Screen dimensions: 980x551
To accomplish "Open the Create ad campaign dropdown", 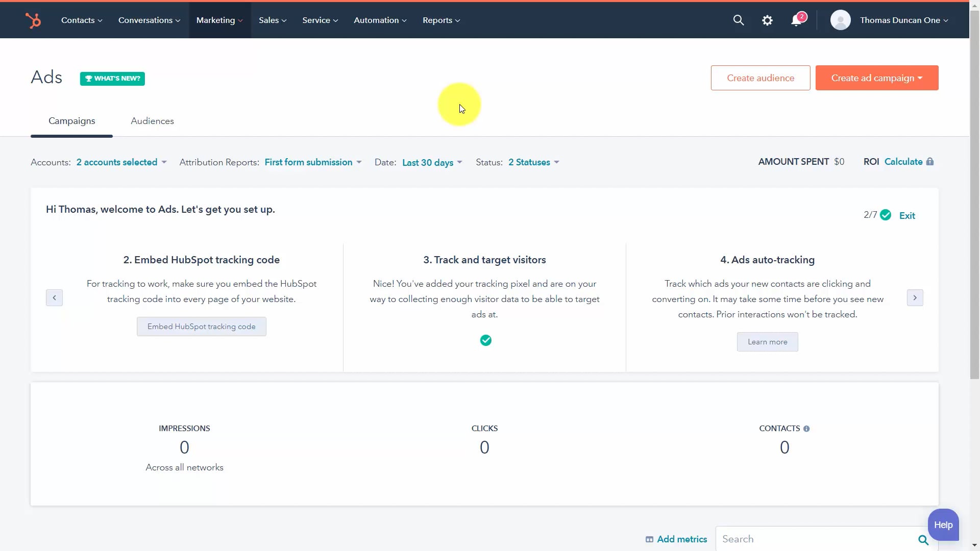I will pyautogui.click(x=877, y=78).
